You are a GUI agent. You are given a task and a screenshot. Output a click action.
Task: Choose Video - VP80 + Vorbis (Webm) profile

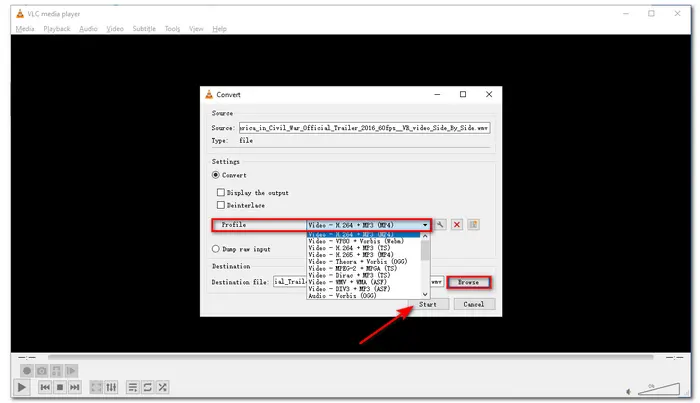pyautogui.click(x=363, y=241)
